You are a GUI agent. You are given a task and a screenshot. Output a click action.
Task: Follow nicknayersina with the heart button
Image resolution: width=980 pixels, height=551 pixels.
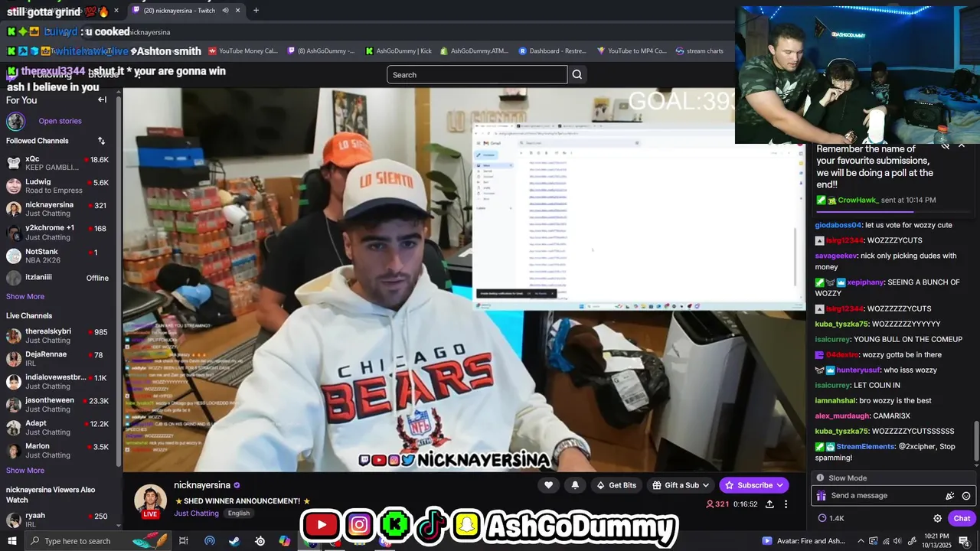548,485
